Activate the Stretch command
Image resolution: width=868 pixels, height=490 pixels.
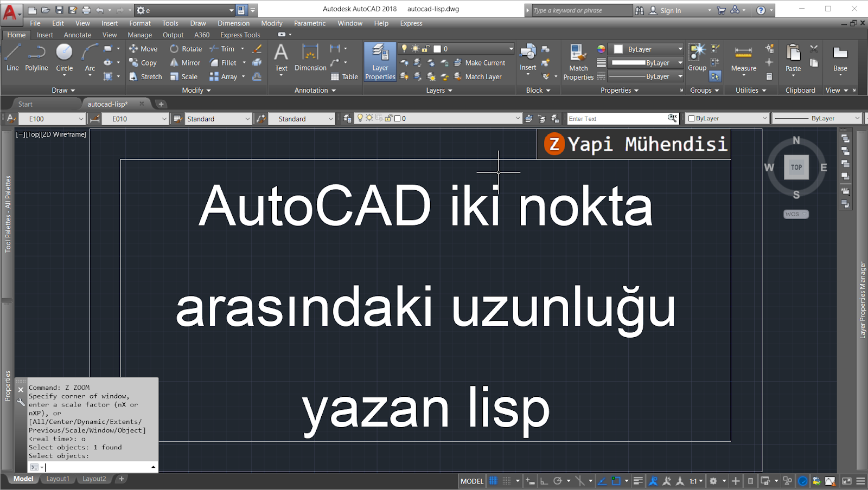coord(145,77)
